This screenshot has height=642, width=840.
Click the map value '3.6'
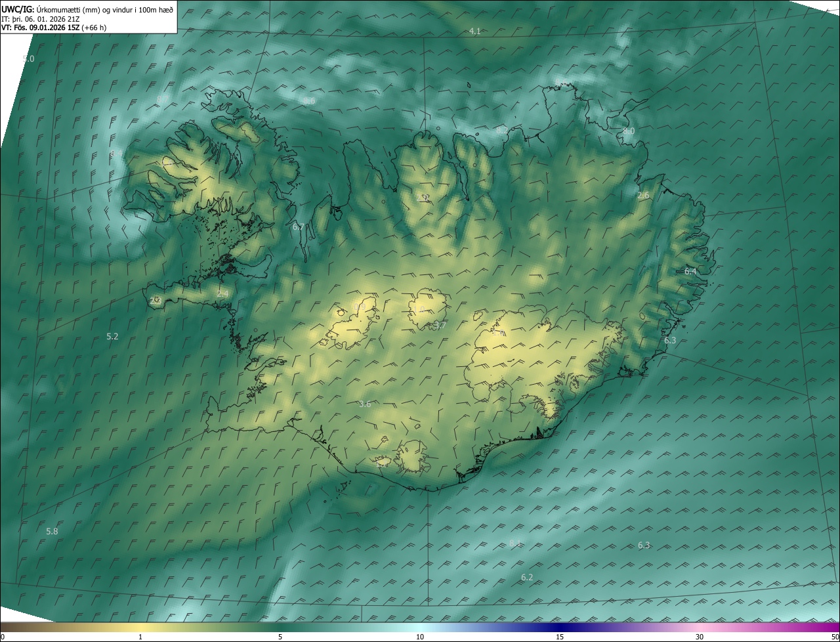pos(365,404)
